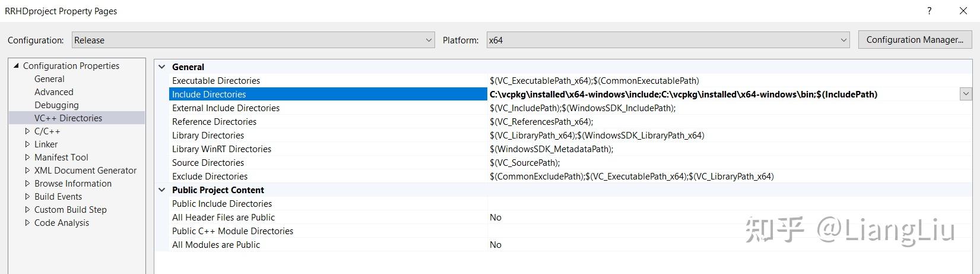980x274 pixels.
Task: Collapse the General property section
Action: click(x=162, y=67)
